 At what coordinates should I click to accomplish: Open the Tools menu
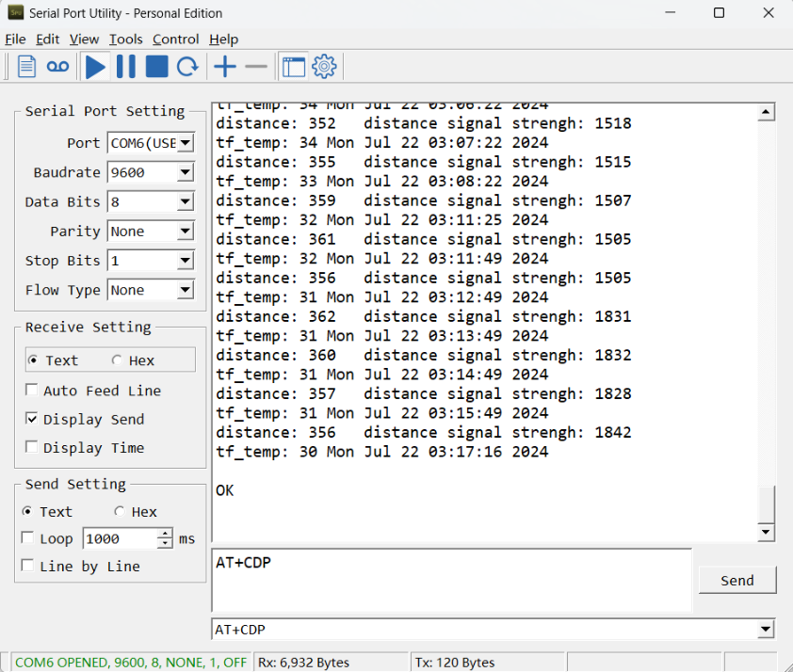[x=126, y=40]
